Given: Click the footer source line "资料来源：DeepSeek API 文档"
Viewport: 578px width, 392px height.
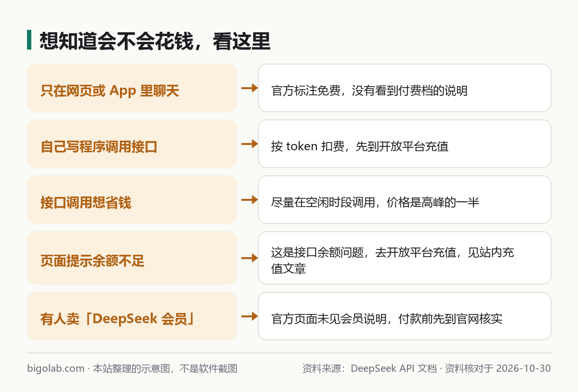Looking at the screenshot, I should pos(369,368).
